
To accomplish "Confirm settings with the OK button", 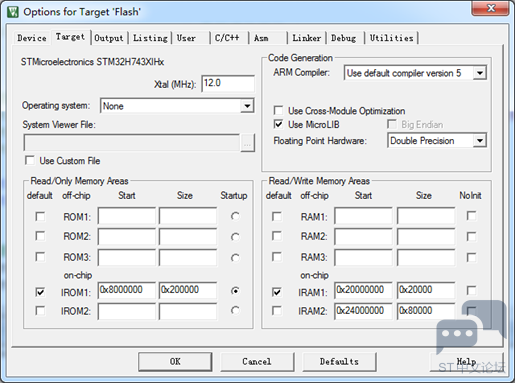I will click(x=175, y=362).
